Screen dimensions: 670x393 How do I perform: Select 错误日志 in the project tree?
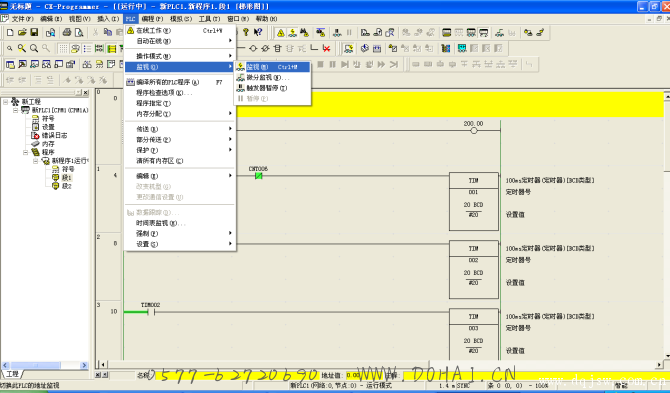[x=54, y=135]
